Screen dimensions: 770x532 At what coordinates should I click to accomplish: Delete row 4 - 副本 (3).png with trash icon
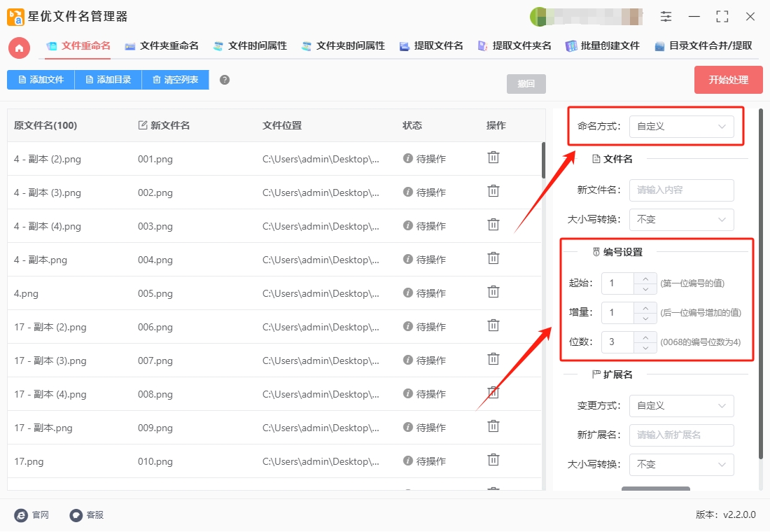tap(493, 191)
